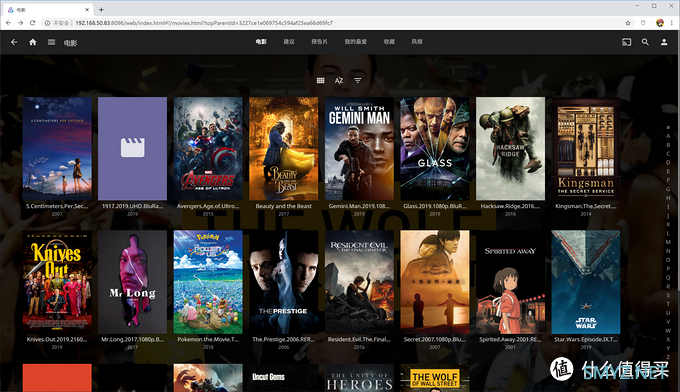Click the Beauty and the Beast title

[283, 206]
